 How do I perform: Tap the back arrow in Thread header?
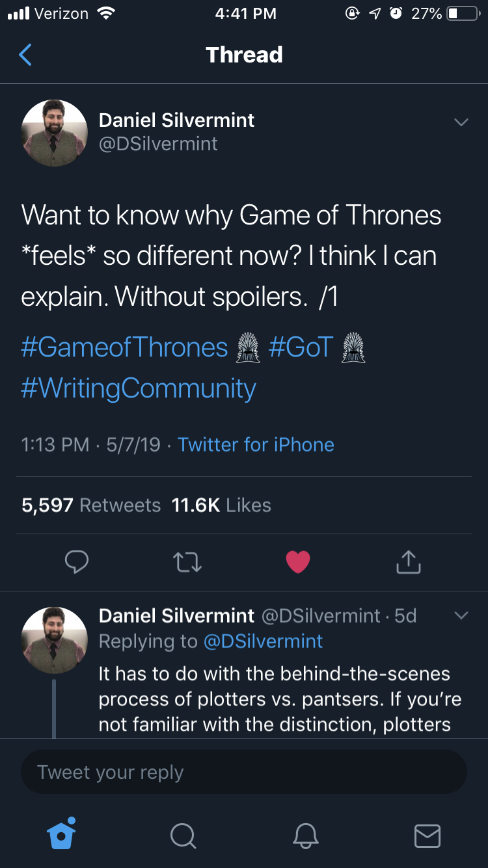click(x=25, y=55)
